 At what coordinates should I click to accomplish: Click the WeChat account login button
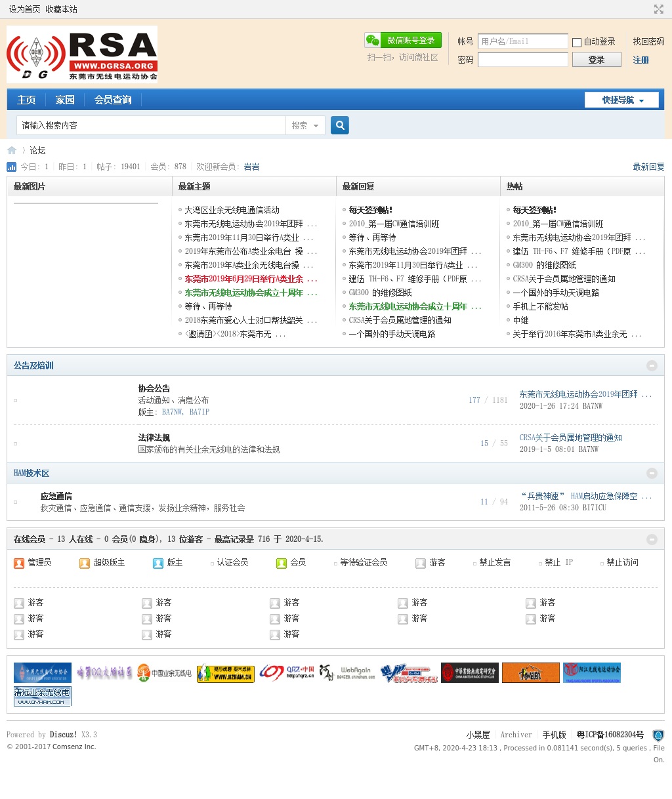(x=403, y=40)
